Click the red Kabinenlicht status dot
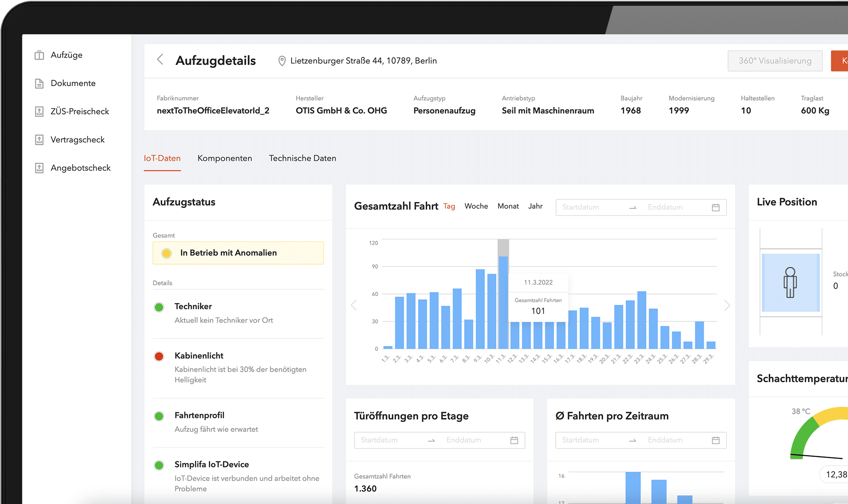This screenshot has width=848, height=504. tap(159, 357)
